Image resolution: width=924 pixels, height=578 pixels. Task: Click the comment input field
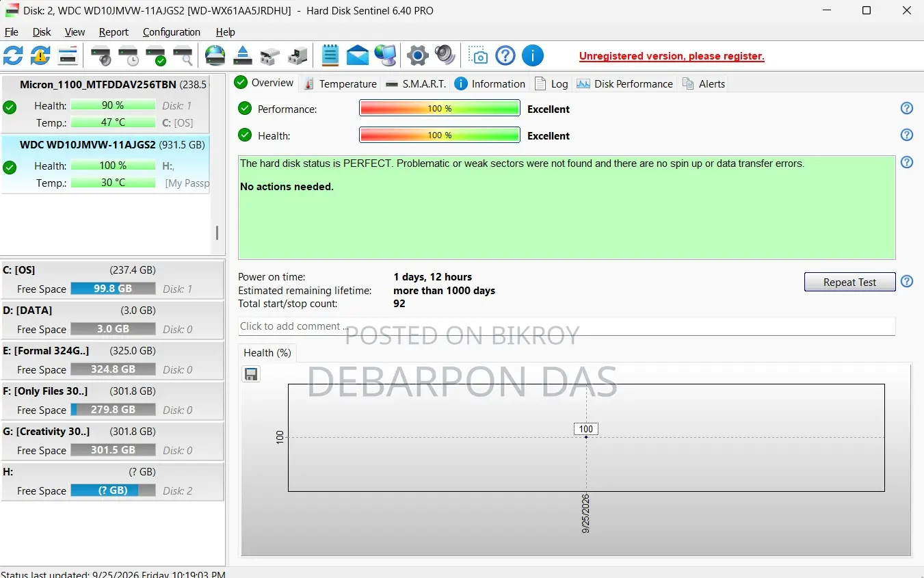[x=566, y=326]
